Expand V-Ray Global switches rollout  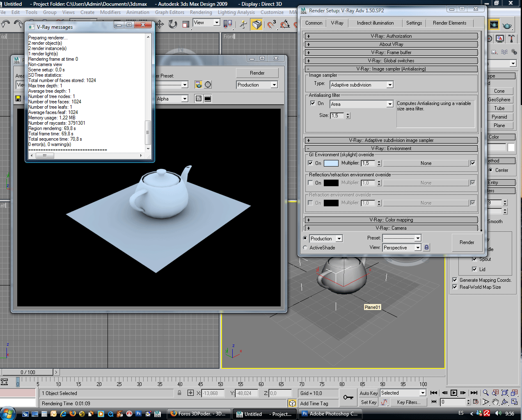point(391,61)
